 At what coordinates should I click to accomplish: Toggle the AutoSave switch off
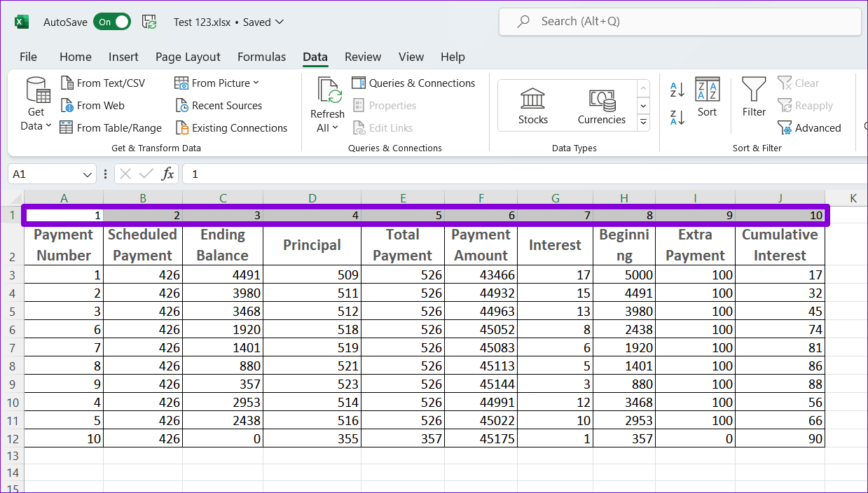click(112, 22)
